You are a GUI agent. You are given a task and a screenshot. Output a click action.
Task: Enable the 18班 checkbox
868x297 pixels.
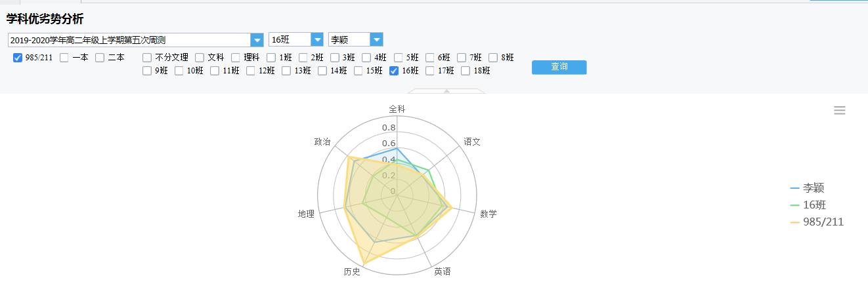(x=466, y=71)
